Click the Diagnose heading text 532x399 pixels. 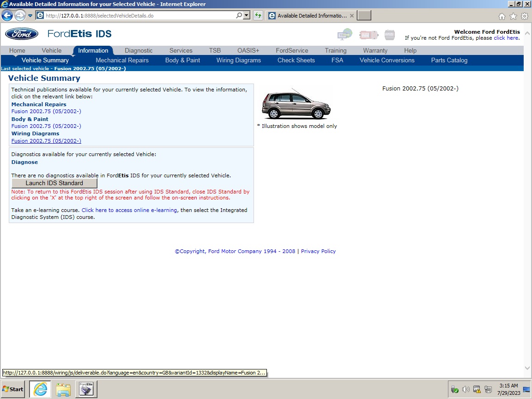pos(25,162)
